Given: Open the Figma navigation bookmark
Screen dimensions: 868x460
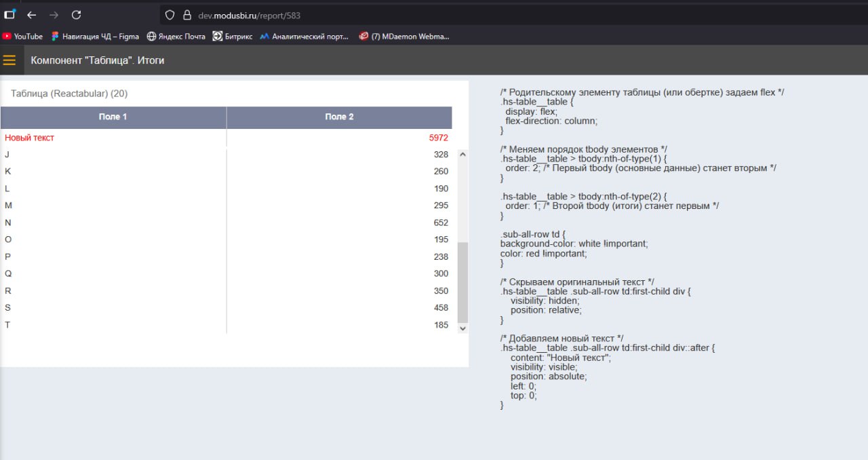Looking at the screenshot, I should click(x=95, y=37).
